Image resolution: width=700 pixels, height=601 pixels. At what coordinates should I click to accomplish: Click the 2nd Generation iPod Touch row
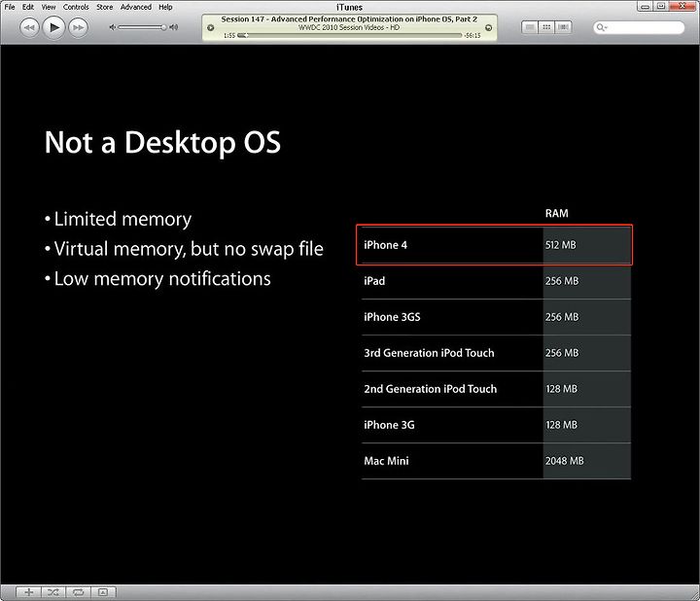[x=496, y=389]
